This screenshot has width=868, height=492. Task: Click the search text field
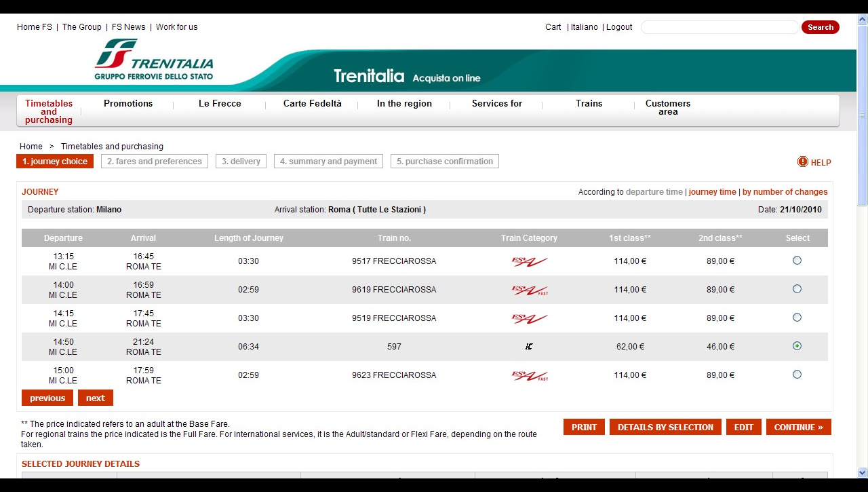pyautogui.click(x=719, y=27)
